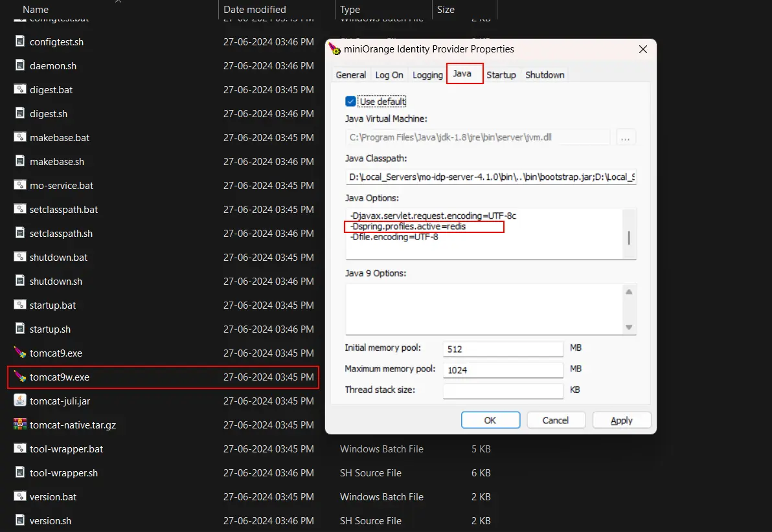The image size is (772, 532).
Task: Select the tomcat9.exe file icon
Action: point(19,353)
